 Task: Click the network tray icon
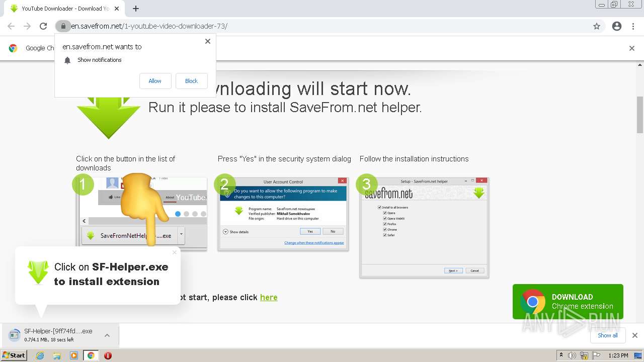click(x=584, y=355)
